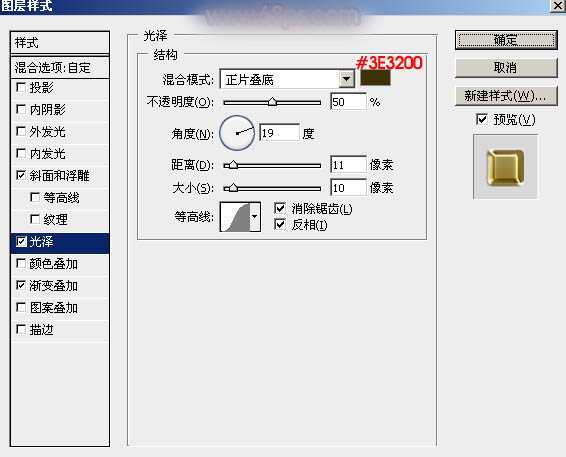Click the opacity value field showing 50
The width and height of the screenshot is (566, 457).
tap(348, 102)
